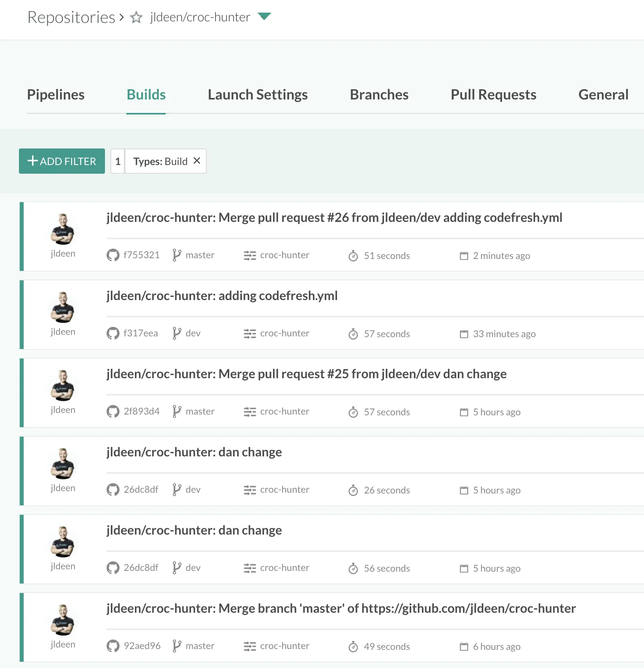Image resolution: width=644 pixels, height=668 pixels.
Task: Select the Builds tab
Action: point(146,95)
